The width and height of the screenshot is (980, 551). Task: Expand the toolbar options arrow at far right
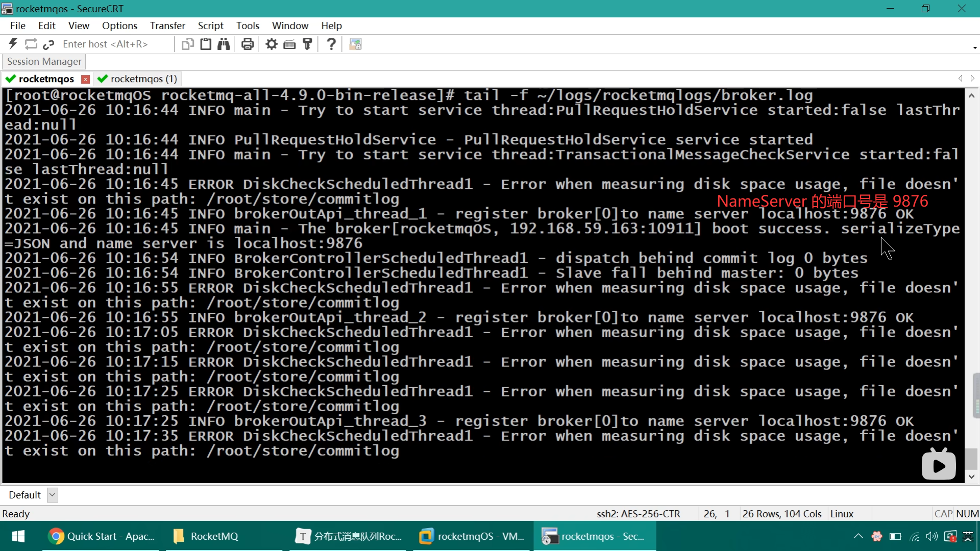click(x=975, y=48)
